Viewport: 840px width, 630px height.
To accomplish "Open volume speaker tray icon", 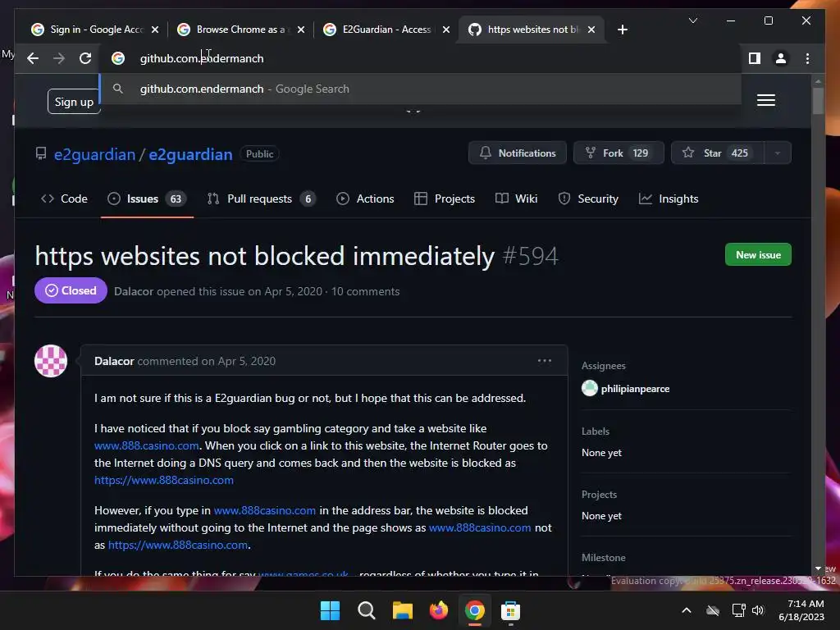I will 758,610.
